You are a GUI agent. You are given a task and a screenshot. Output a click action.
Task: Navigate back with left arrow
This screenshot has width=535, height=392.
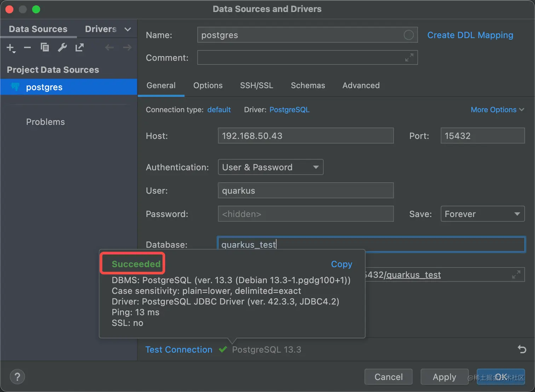[109, 47]
